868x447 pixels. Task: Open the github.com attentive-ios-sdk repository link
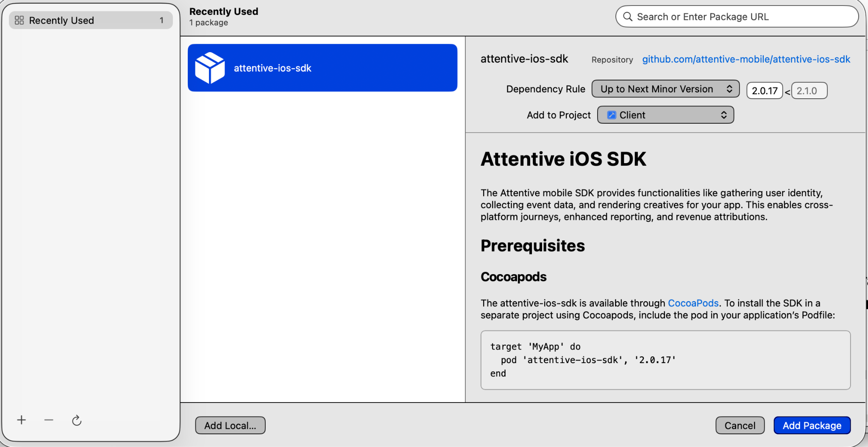click(x=746, y=59)
